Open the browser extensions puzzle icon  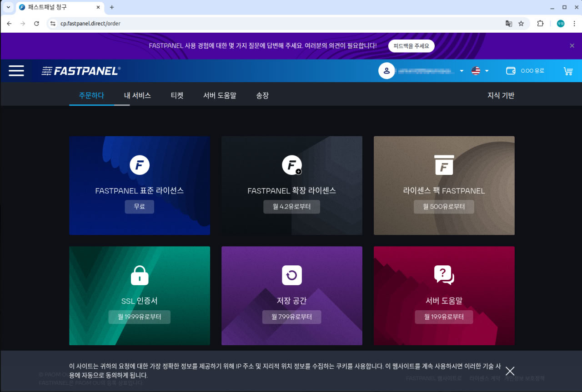(541, 24)
